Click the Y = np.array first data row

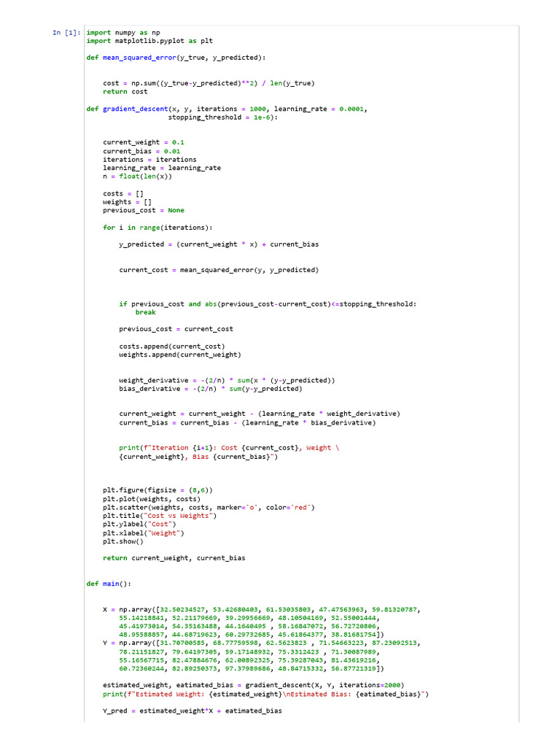(262, 643)
